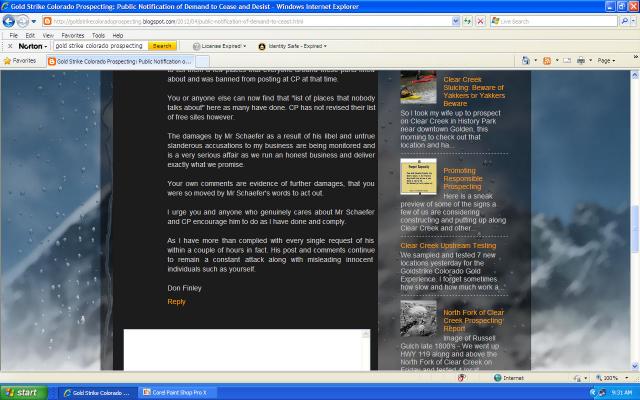Click the Home toolbar icon
Image resolution: width=640 pixels, height=400 pixels.
[x=526, y=61]
